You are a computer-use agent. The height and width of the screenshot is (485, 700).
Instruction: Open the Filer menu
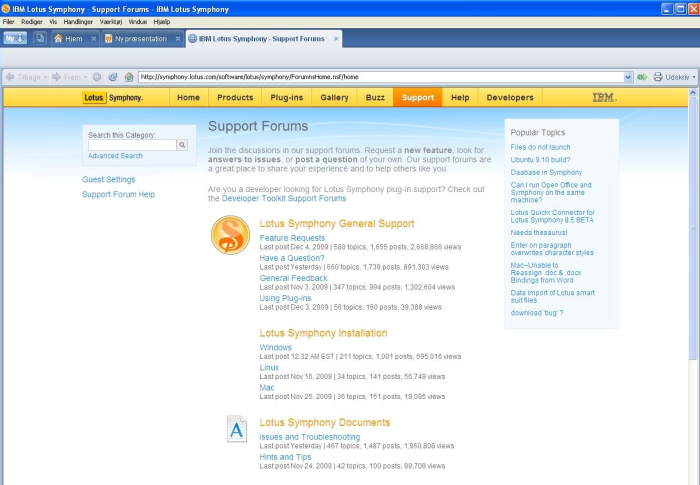[x=8, y=21]
